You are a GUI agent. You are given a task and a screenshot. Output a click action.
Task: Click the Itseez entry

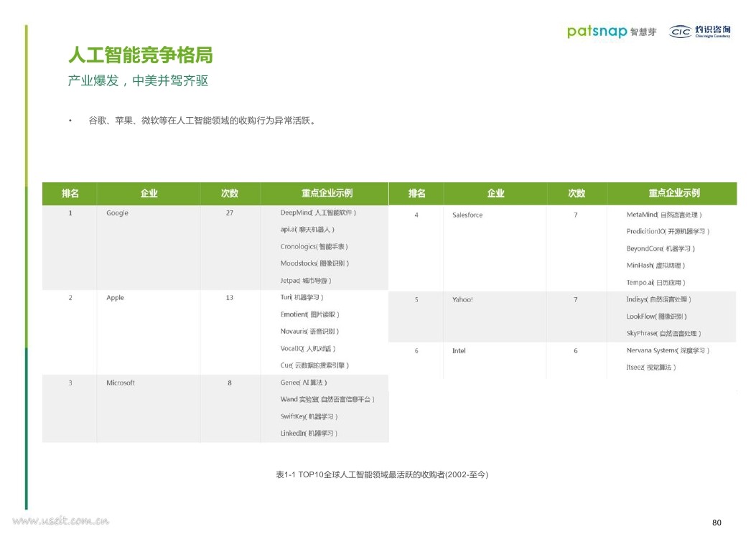(x=651, y=367)
